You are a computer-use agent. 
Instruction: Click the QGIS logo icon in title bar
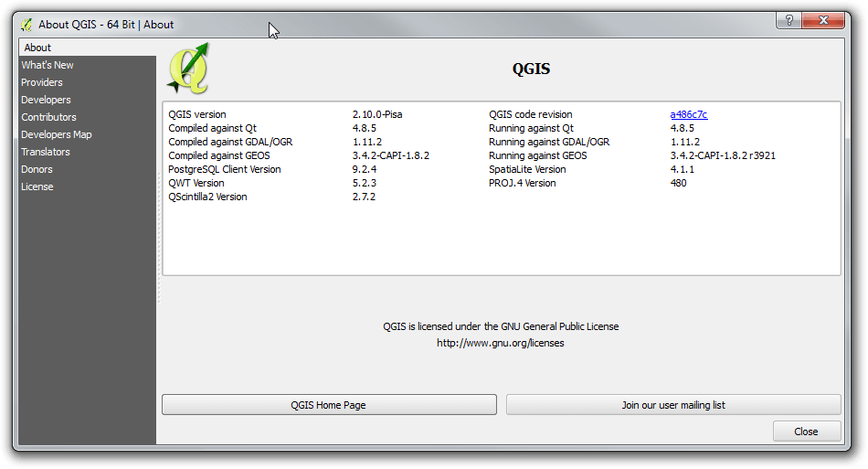[26, 25]
